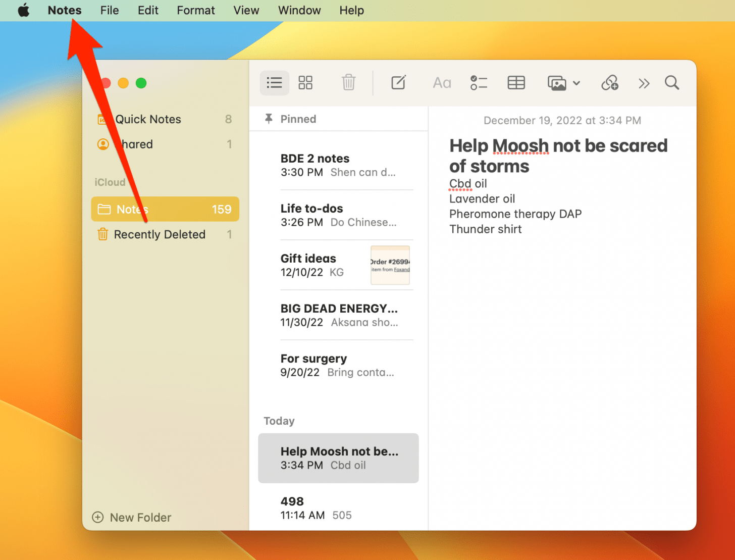Open the image thumbnail on the Gift ideas note
Viewport: 735px width, 560px height.
point(390,265)
